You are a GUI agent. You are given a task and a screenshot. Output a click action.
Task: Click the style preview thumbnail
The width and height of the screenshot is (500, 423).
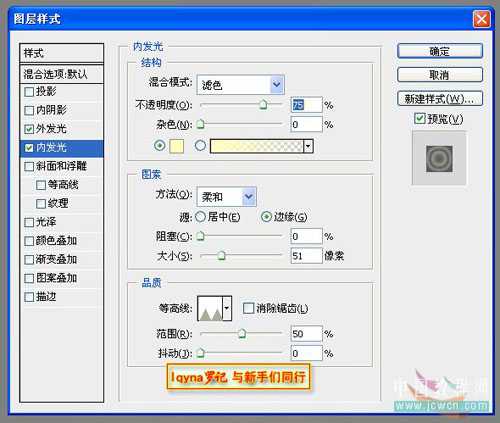pos(439,158)
